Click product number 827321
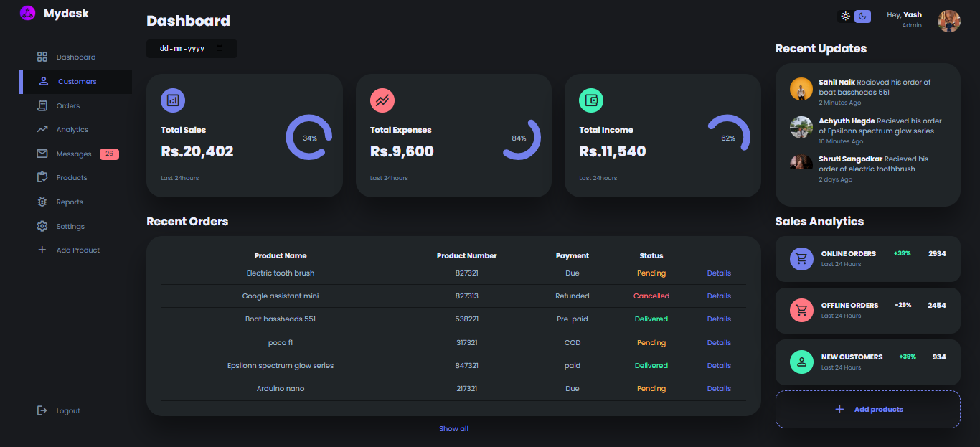Image resolution: width=980 pixels, height=447 pixels. (467, 273)
